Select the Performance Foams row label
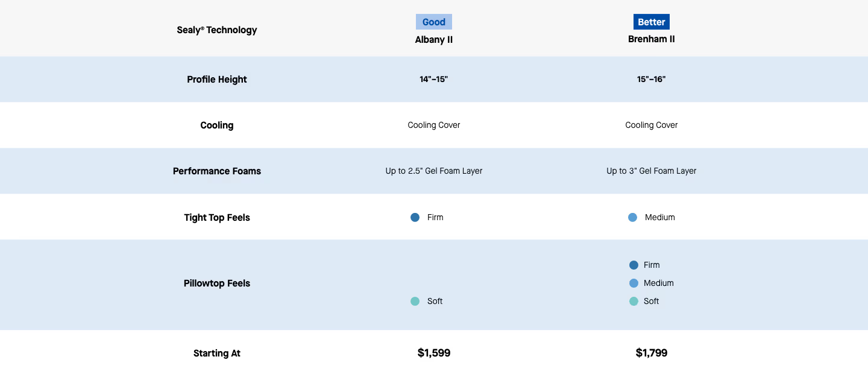 [x=217, y=171]
